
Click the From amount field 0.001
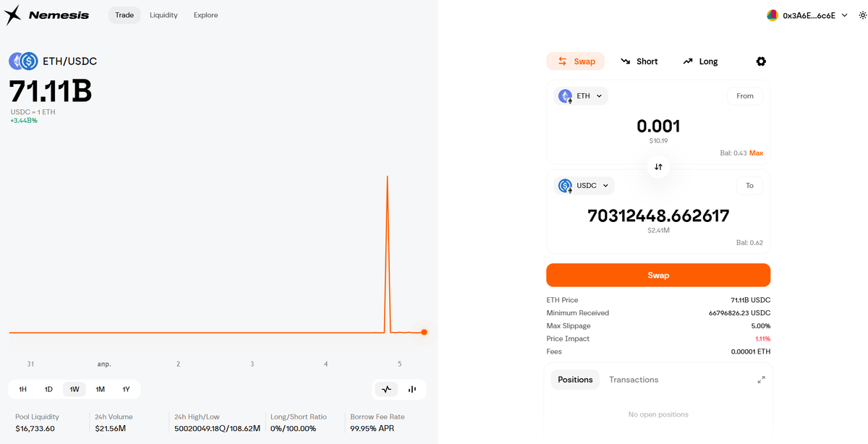(658, 127)
